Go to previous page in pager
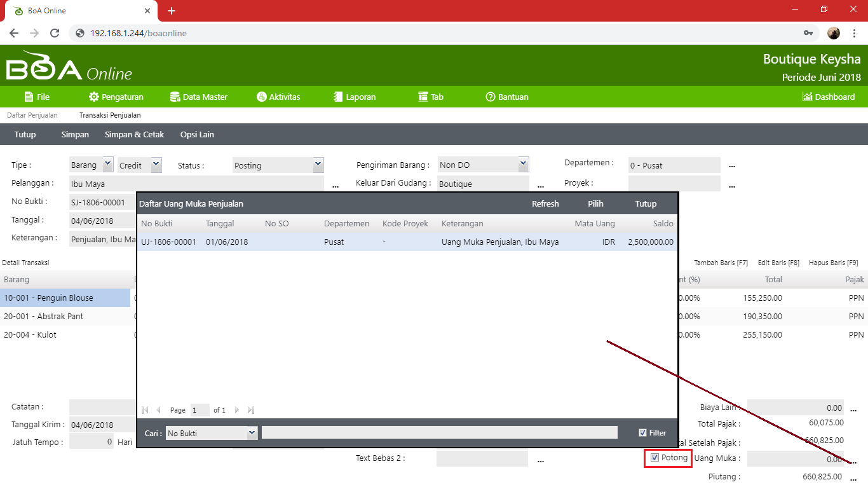Screen dimensions: 868x487 pos(158,410)
